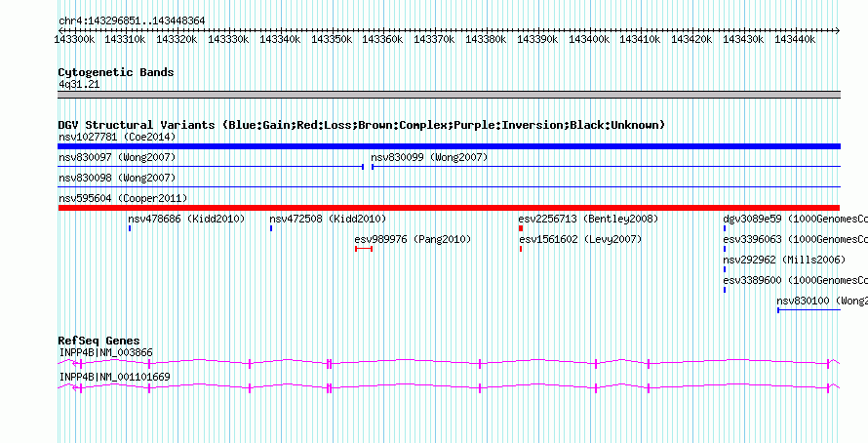Select the nsv472508 (Kidd2010) label
Image resolution: width=868 pixels, height=443 pixels.
328,219
